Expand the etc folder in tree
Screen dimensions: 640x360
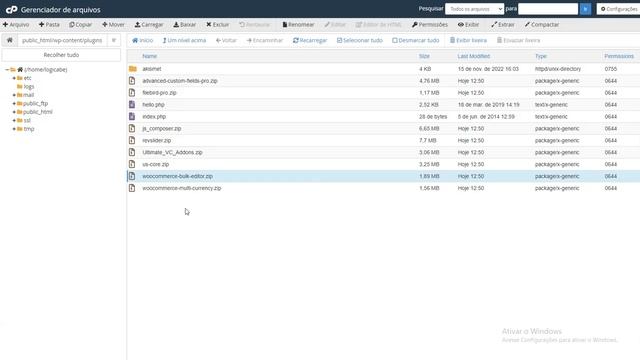pyautogui.click(x=14, y=78)
